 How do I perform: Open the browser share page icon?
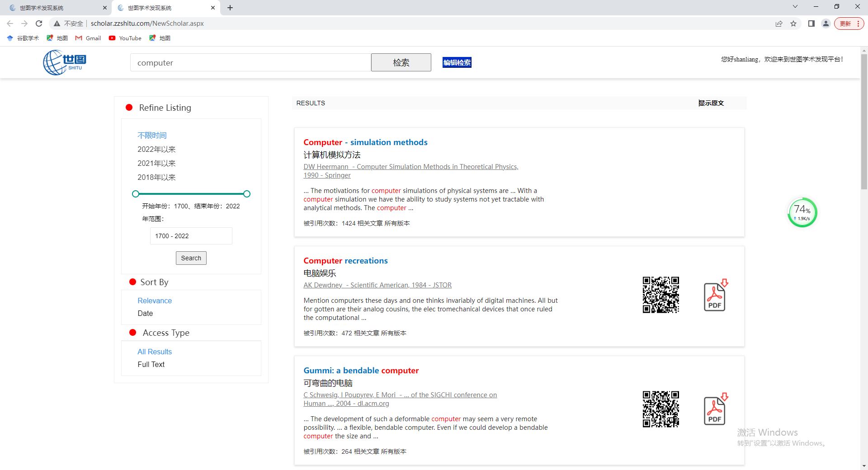[x=779, y=23]
